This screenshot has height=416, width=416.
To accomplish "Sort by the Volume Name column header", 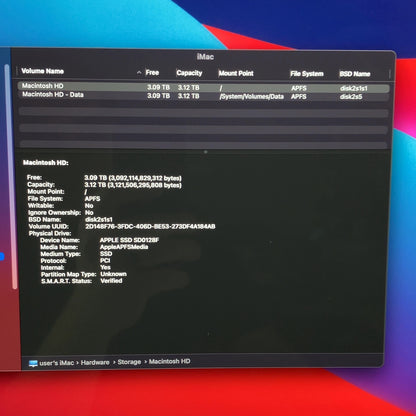I will 42,71.
